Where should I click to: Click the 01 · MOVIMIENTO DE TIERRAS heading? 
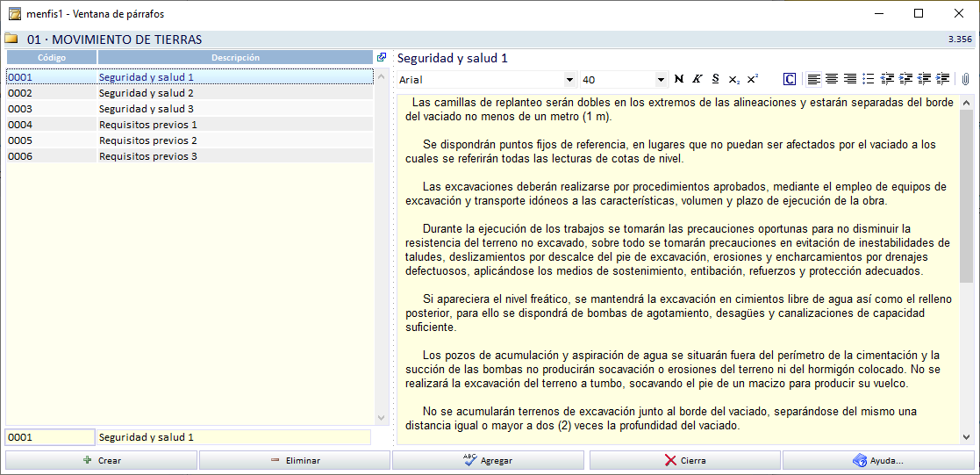114,40
